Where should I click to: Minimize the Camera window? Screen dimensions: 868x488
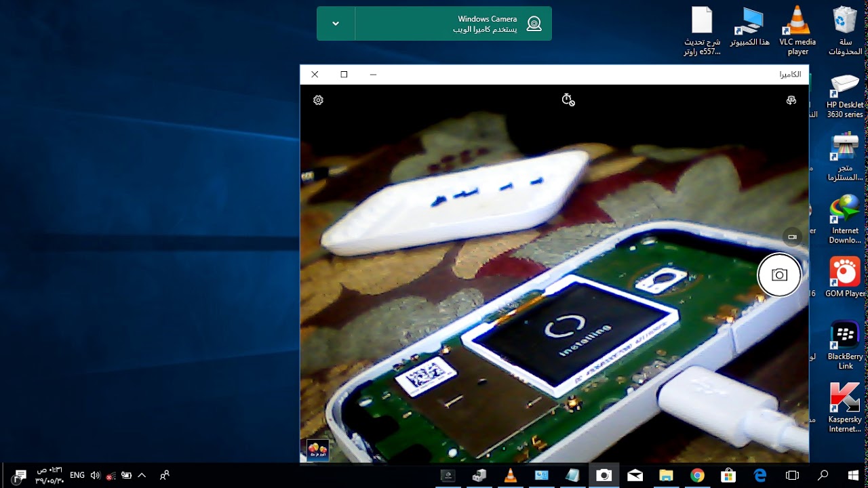(373, 75)
